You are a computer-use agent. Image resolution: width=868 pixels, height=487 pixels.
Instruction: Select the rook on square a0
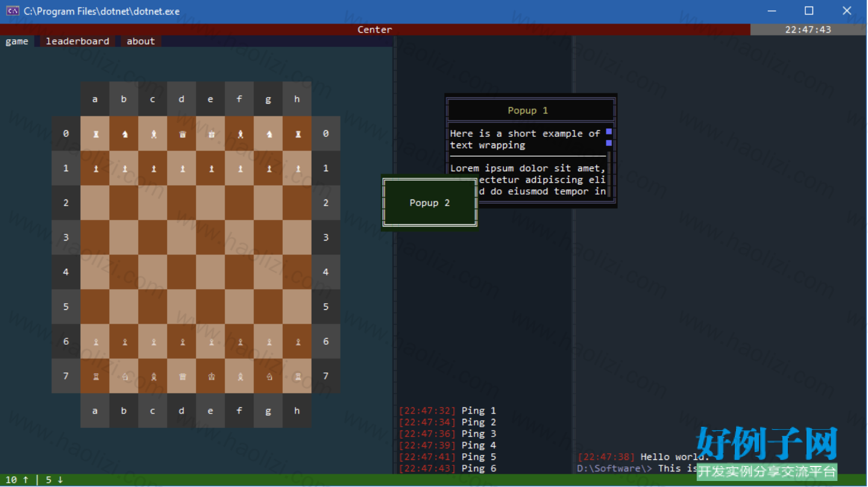95,134
